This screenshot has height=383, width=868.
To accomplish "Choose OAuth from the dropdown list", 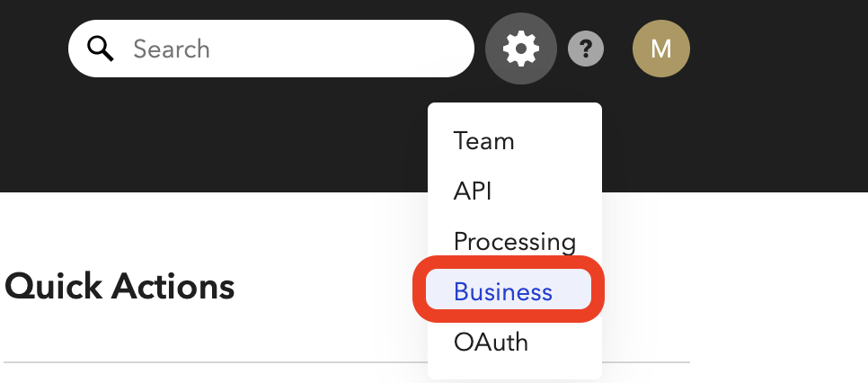I will 491,342.
